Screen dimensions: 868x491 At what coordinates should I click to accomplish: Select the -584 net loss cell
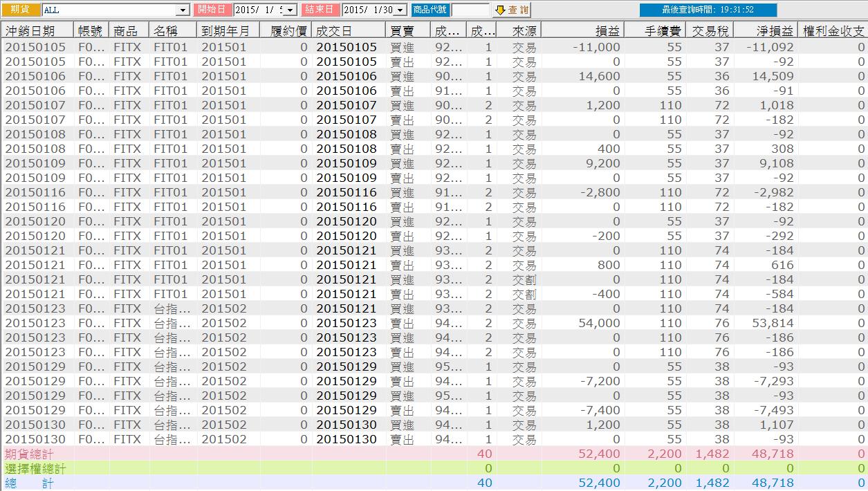click(x=779, y=294)
